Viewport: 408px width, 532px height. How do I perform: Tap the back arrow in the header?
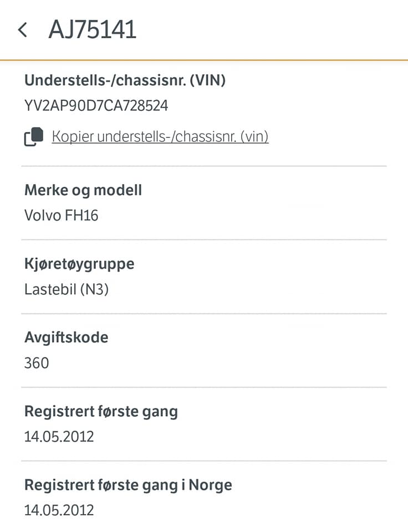pyautogui.click(x=22, y=29)
